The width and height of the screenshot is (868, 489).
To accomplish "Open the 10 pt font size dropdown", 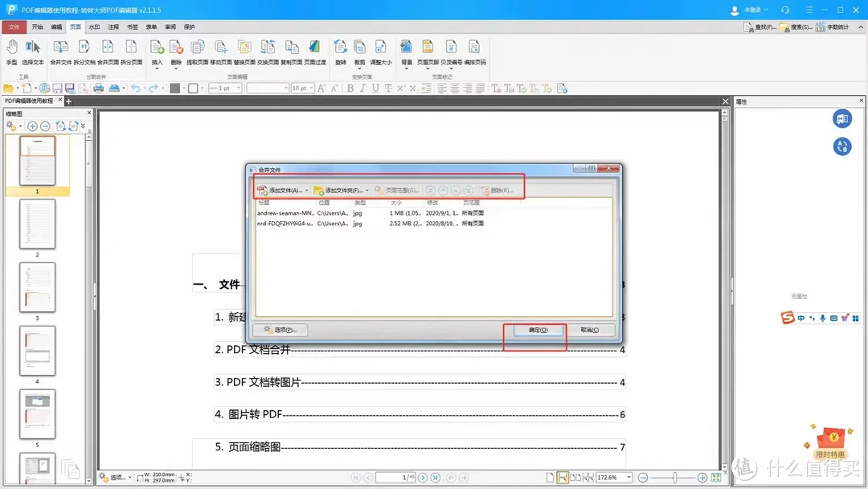I will point(312,88).
